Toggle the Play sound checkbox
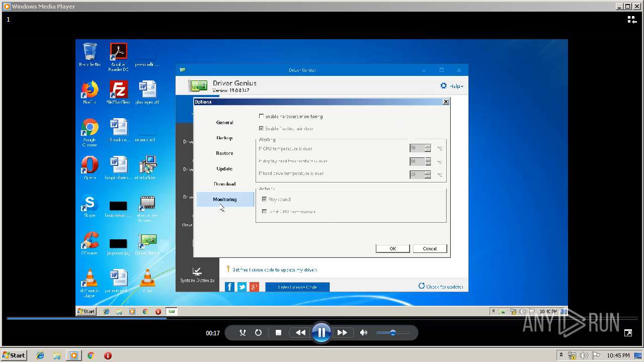 click(265, 200)
